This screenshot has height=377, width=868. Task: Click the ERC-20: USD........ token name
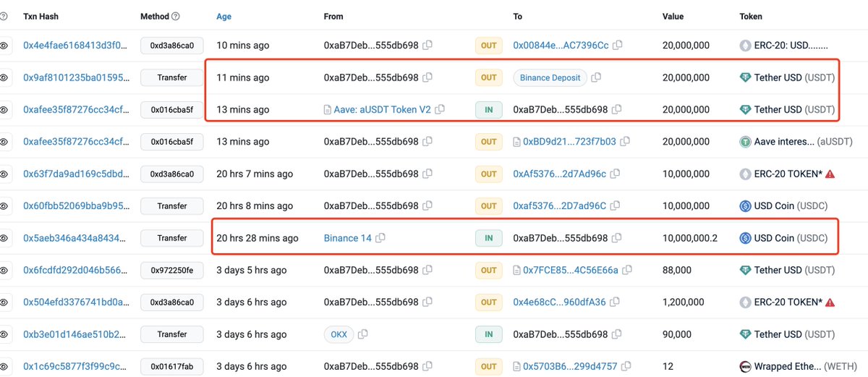tap(791, 45)
